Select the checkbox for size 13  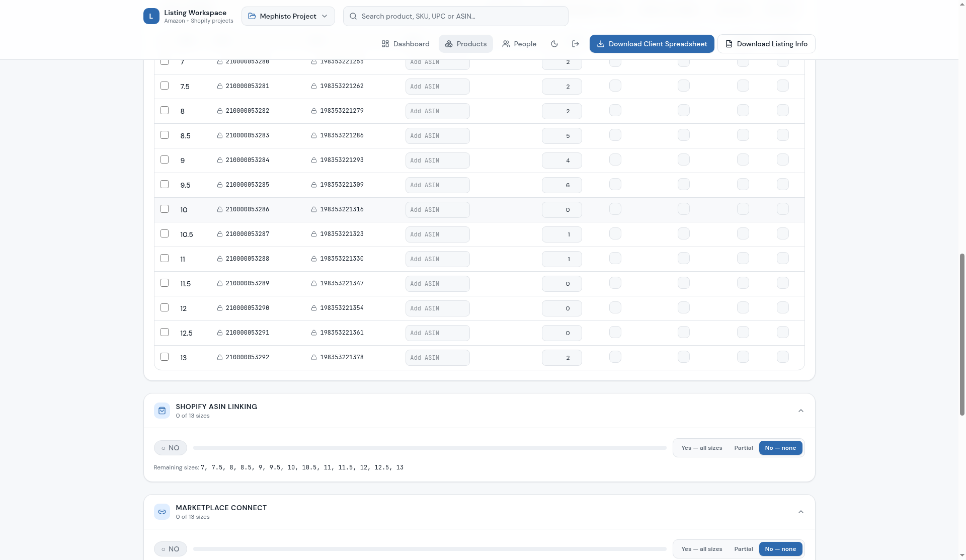(165, 357)
